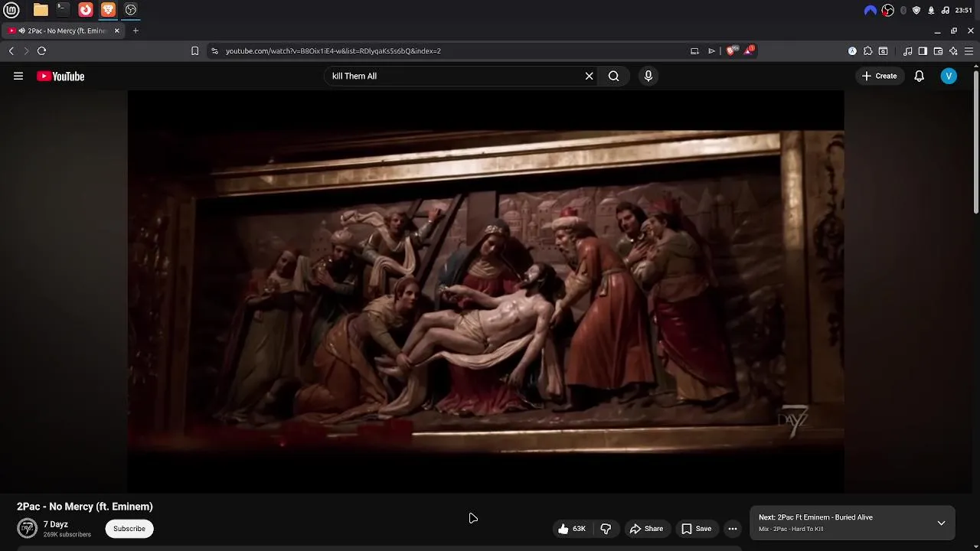Image resolution: width=980 pixels, height=551 pixels.
Task: Click the round blue extension icon
Action: point(852,51)
